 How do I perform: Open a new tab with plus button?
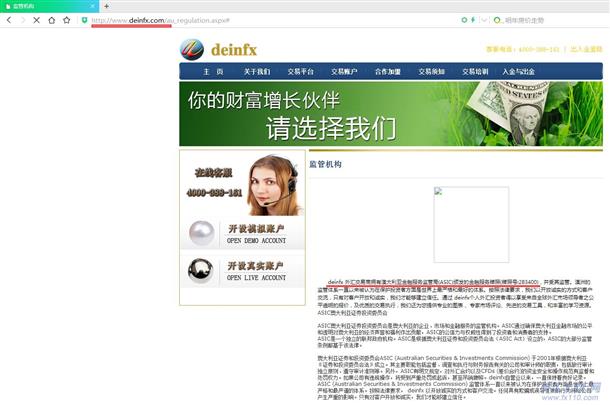pyautogui.click(x=107, y=6)
